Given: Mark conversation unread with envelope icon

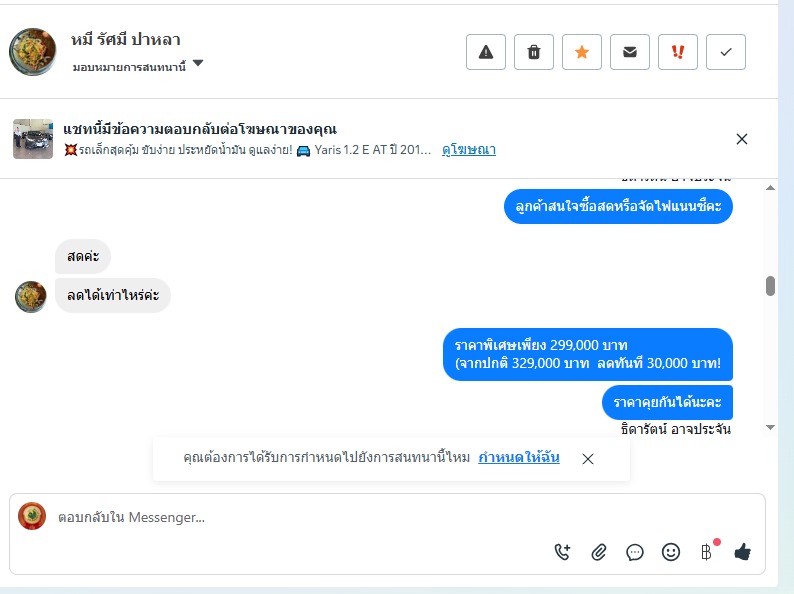Looking at the screenshot, I should pos(629,52).
